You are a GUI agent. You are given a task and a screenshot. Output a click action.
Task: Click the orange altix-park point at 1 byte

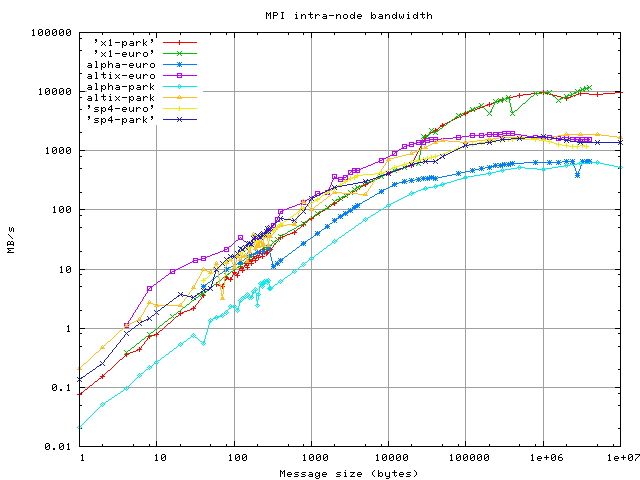click(80, 369)
